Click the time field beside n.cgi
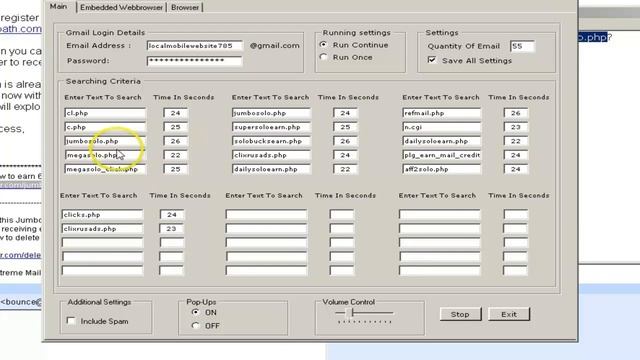 [x=516, y=127]
